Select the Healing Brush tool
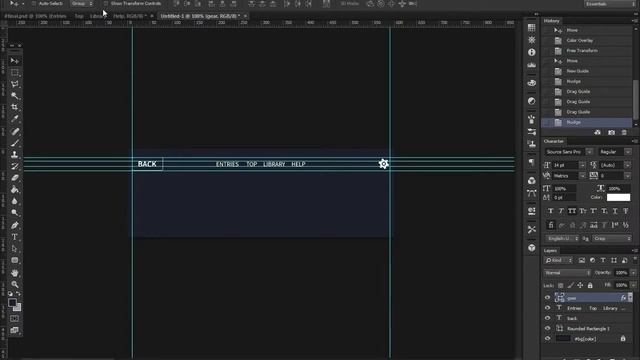Screen dimensions: 640x360 point(15,131)
